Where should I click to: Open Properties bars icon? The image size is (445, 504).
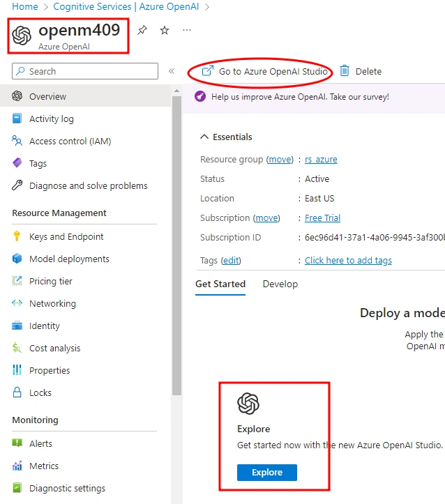(x=17, y=370)
